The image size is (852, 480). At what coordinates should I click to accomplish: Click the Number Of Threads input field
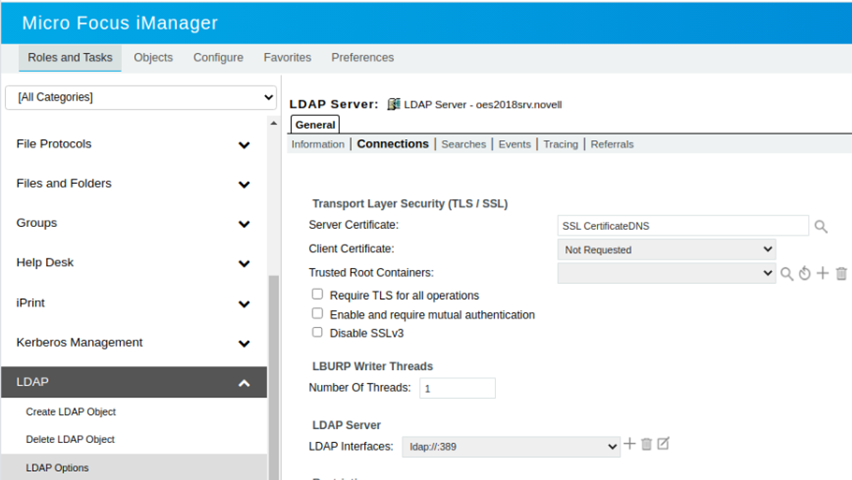[457, 388]
